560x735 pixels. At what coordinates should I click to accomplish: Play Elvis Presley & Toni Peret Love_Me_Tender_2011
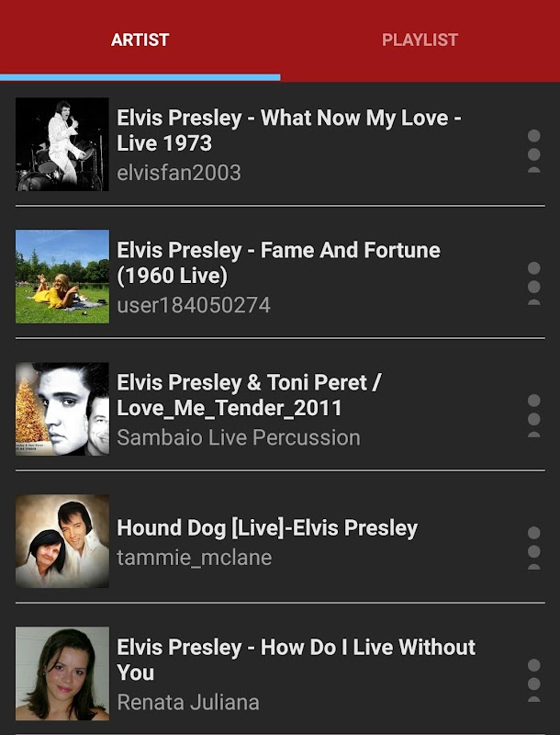[248, 395]
